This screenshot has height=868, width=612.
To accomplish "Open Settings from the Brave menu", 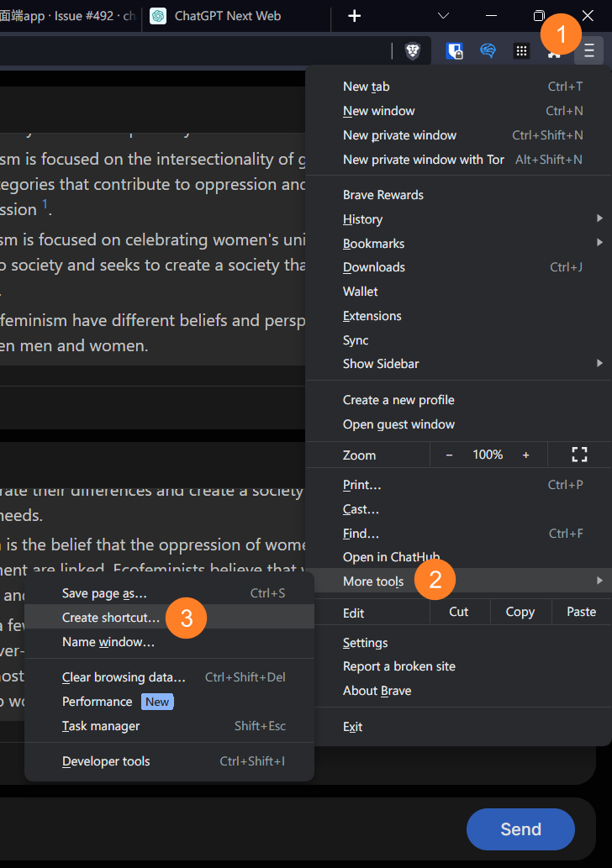I will click(x=366, y=642).
